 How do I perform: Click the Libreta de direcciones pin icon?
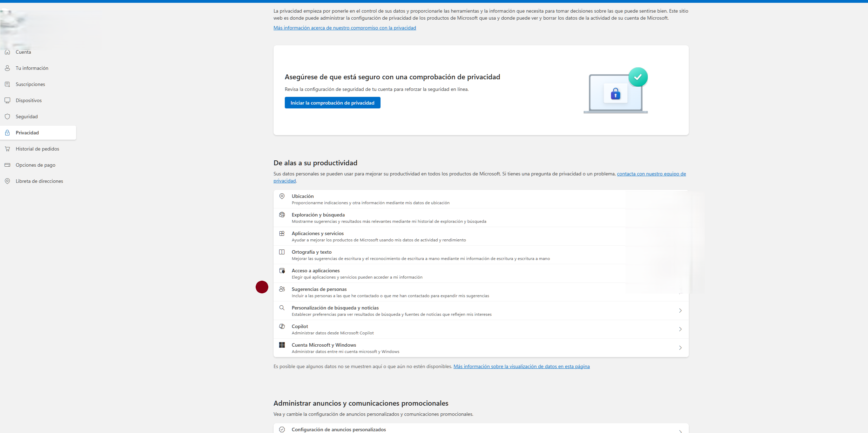click(7, 181)
